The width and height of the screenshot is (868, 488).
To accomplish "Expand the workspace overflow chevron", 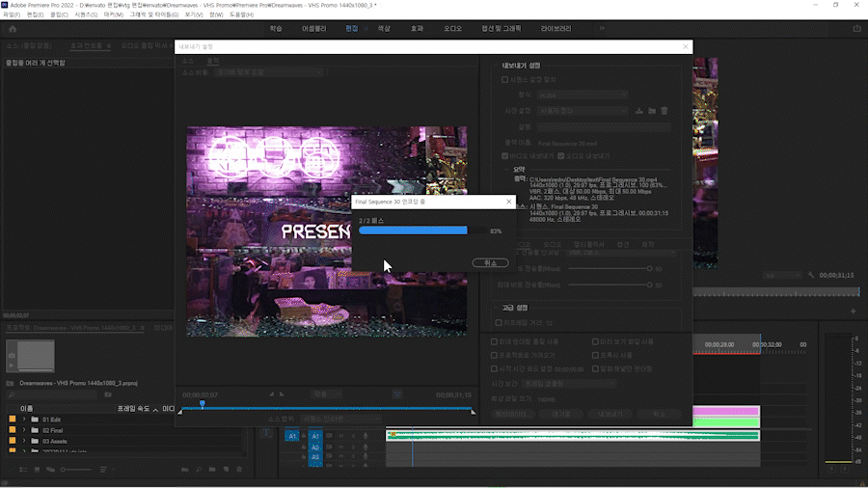I will [x=602, y=28].
